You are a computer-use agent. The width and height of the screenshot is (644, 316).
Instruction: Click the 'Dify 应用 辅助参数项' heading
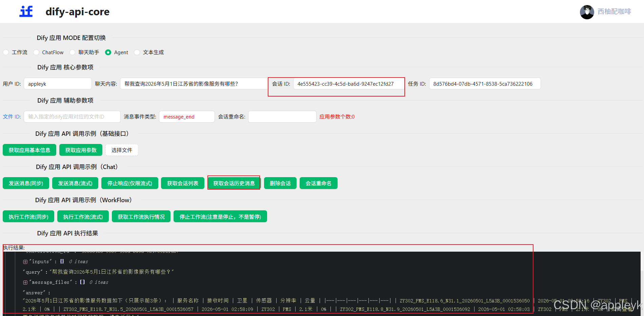click(x=65, y=101)
